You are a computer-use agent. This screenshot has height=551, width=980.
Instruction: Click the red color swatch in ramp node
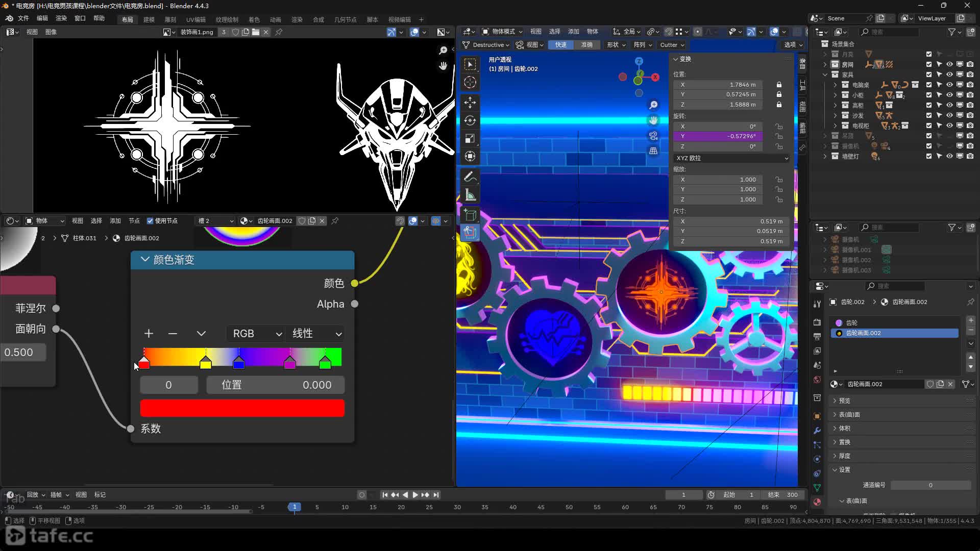click(x=242, y=408)
